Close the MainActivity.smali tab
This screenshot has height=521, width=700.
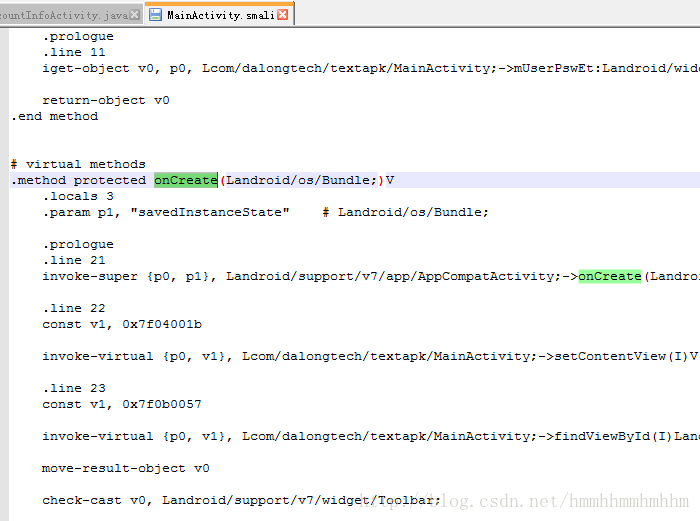pos(283,15)
